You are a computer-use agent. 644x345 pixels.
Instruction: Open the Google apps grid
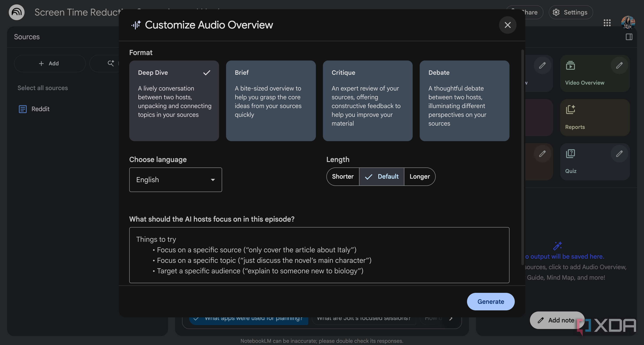[x=607, y=23]
